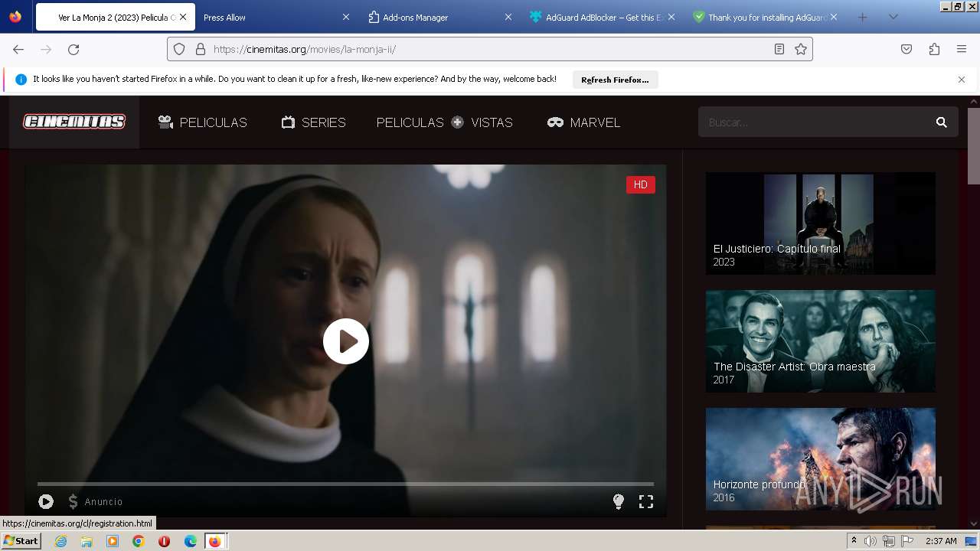Open the Windows Start menu
The width and height of the screenshot is (980, 551).
21,541
